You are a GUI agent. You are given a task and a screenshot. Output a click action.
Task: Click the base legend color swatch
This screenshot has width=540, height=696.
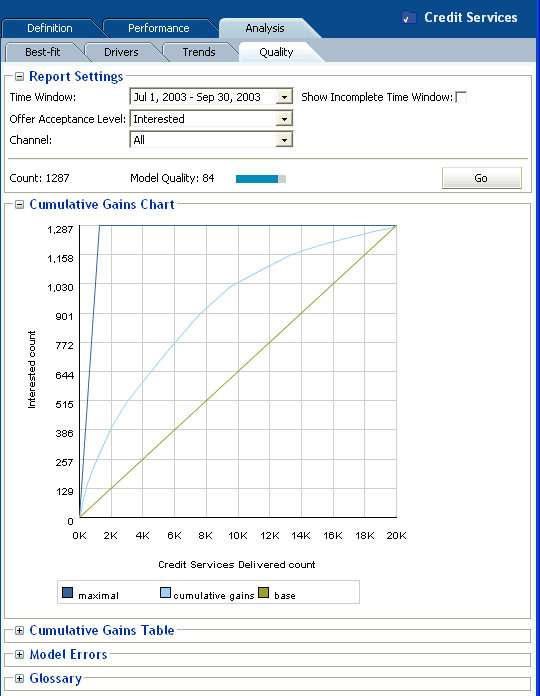[x=264, y=593]
